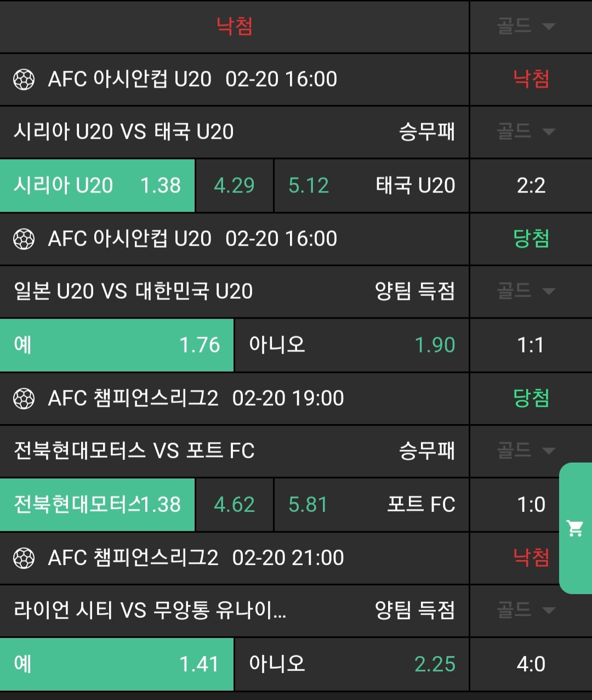Select 전북현대모터스 win odds 1.38
This screenshot has height=700, width=592.
[x=98, y=504]
